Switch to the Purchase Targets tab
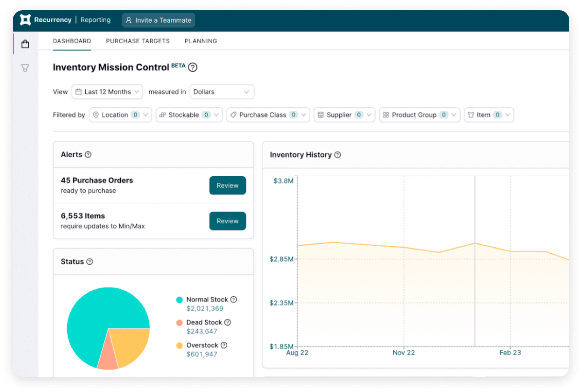582x392 pixels. point(138,41)
